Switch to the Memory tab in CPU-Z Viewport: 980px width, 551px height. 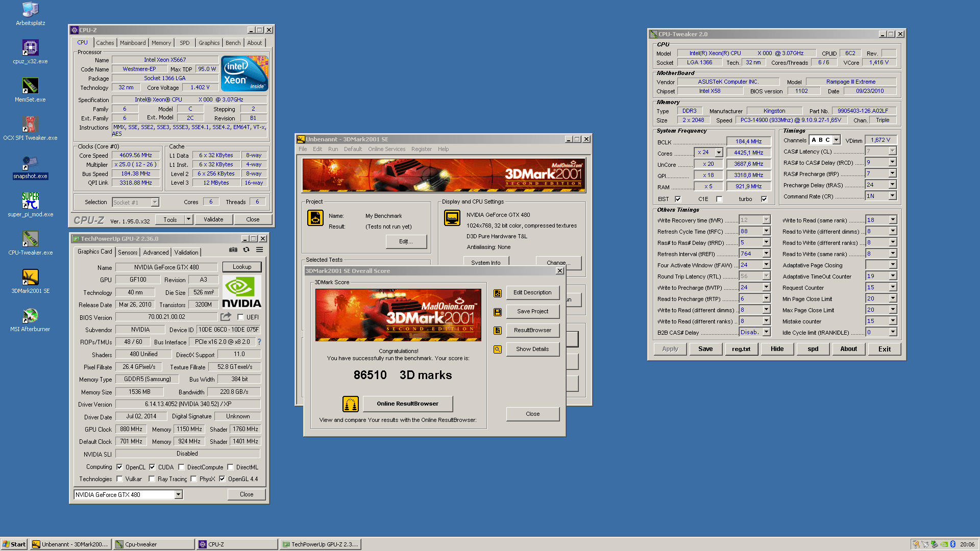[161, 43]
